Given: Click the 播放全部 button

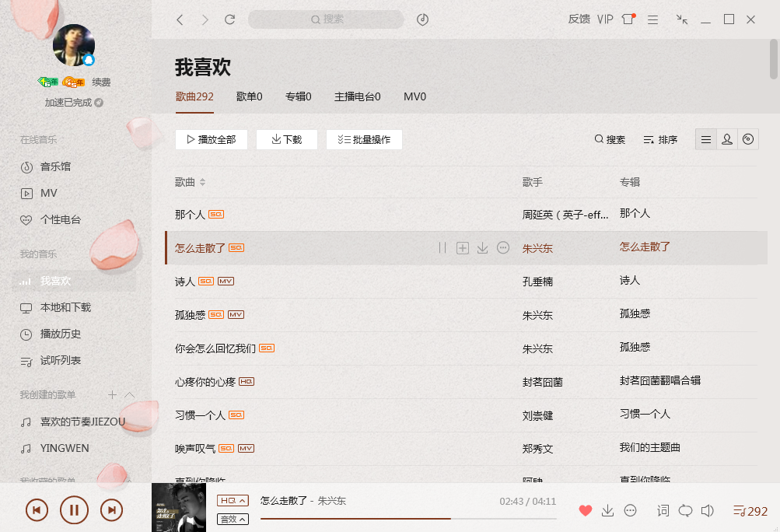Looking at the screenshot, I should click(x=212, y=139).
